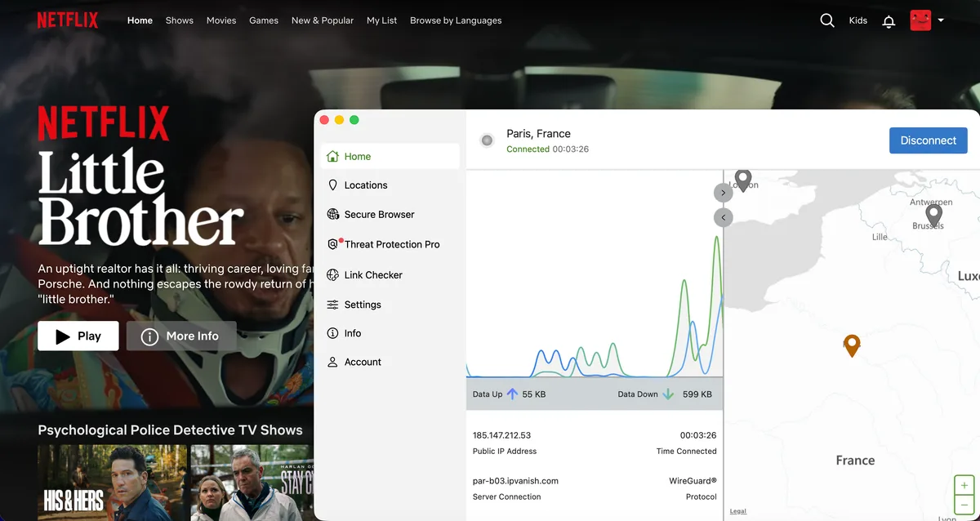
Task: Open the Legal link on the map
Action: coord(738,511)
